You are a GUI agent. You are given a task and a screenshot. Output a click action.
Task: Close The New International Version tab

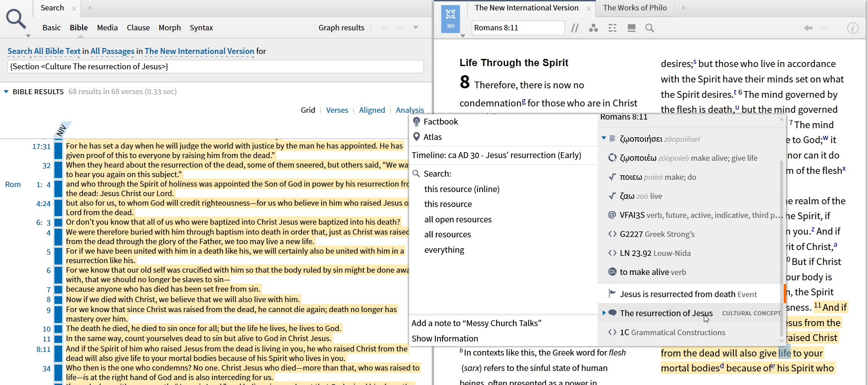pyautogui.click(x=588, y=8)
